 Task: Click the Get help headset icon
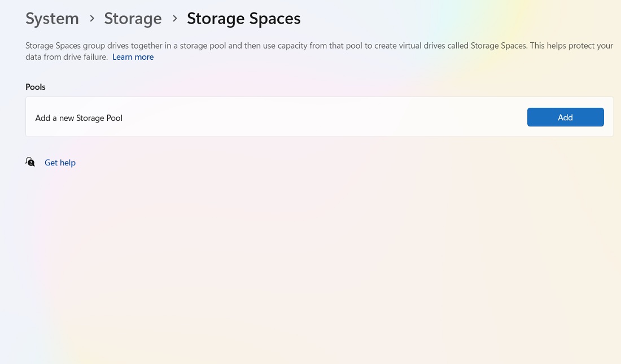(30, 162)
